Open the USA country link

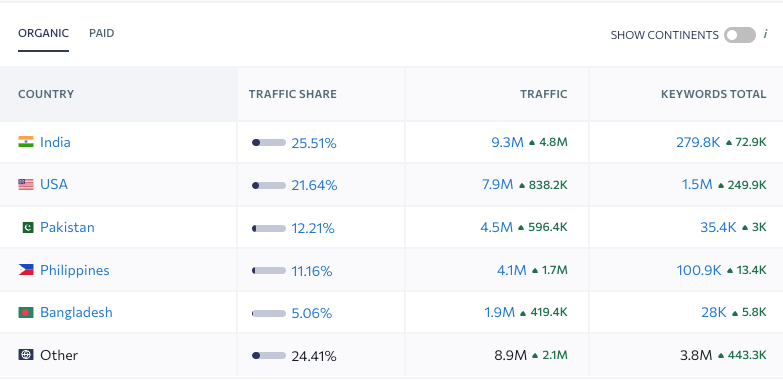pyautogui.click(x=54, y=184)
